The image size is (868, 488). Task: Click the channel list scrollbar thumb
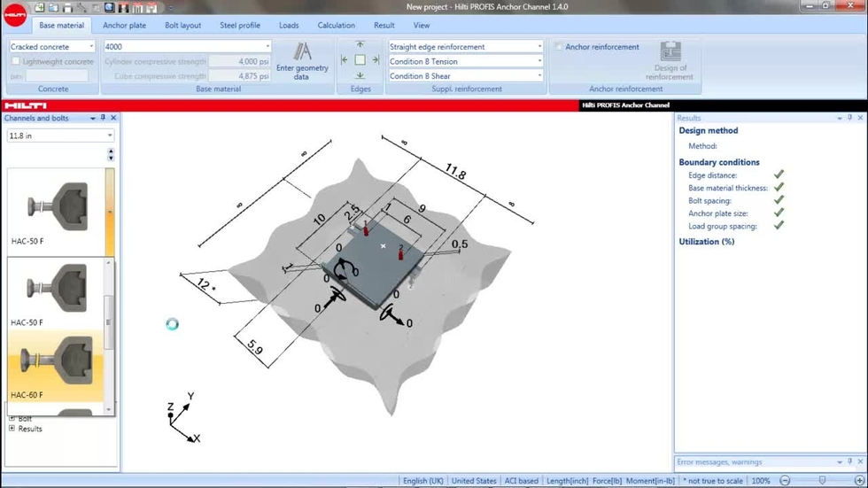click(108, 322)
